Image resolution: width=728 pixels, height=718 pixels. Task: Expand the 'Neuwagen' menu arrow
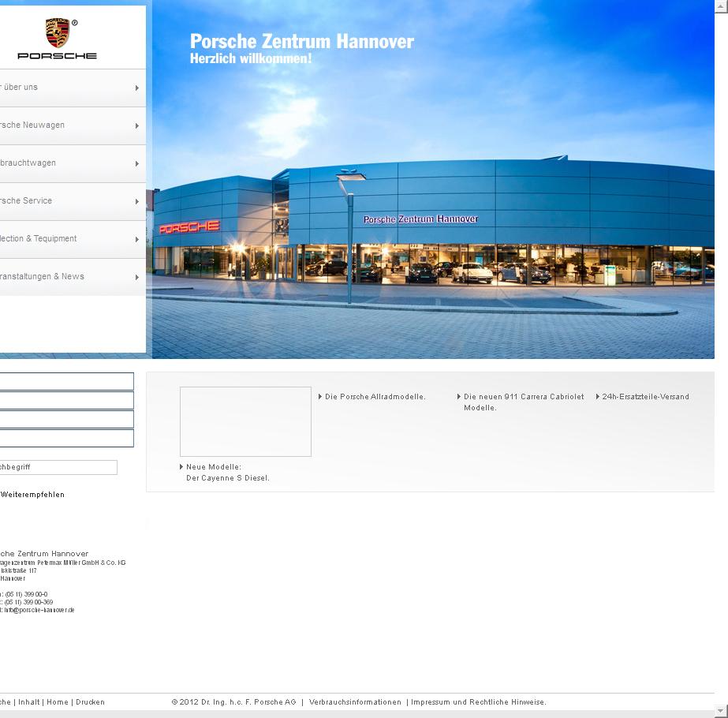click(x=137, y=126)
